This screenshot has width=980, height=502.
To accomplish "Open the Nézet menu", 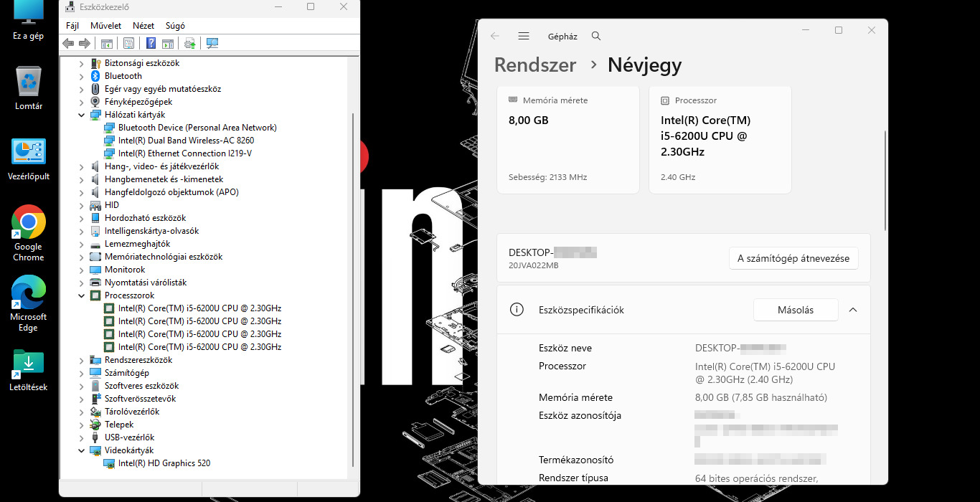I will pyautogui.click(x=143, y=26).
